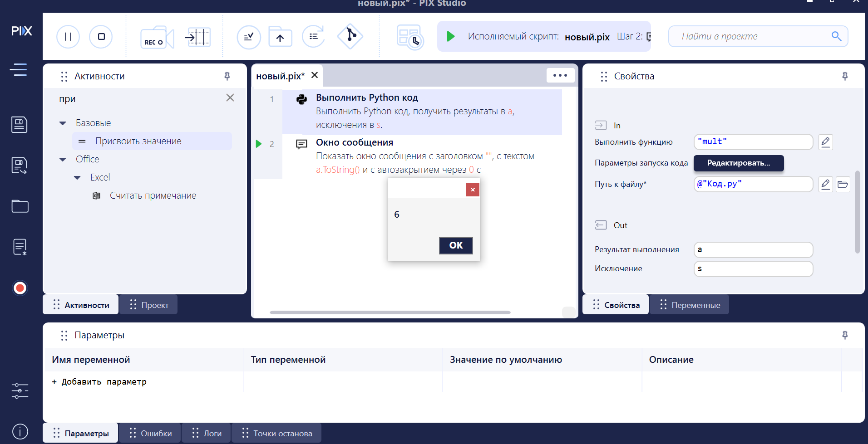Click the horizontal scrollbar in script editor
Image resolution: width=868 pixels, height=444 pixels.
point(390,312)
